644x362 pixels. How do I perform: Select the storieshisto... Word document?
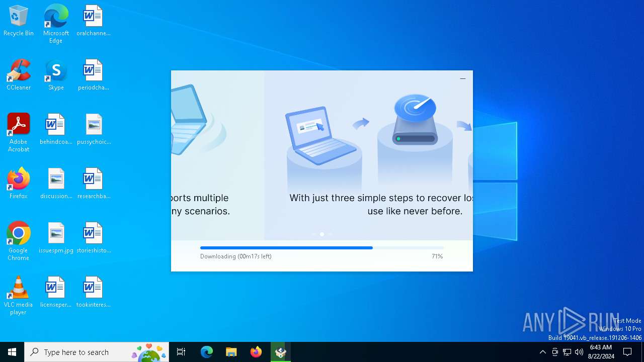[x=93, y=238]
